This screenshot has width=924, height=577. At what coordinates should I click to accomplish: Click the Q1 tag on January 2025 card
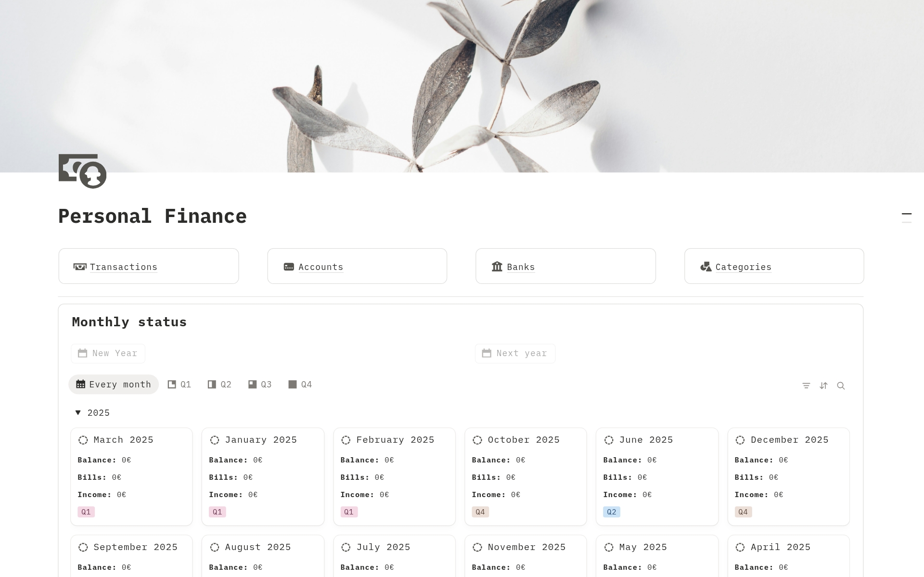click(x=218, y=512)
